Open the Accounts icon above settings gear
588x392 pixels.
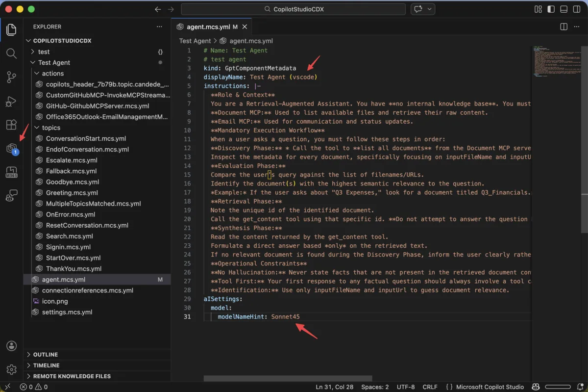coord(12,346)
